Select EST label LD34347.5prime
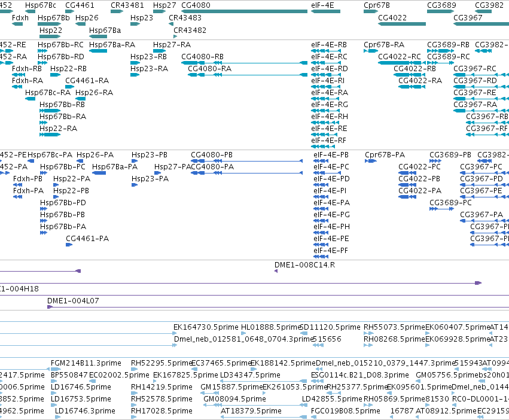Viewport: 509px width, 420px height. tap(250, 375)
